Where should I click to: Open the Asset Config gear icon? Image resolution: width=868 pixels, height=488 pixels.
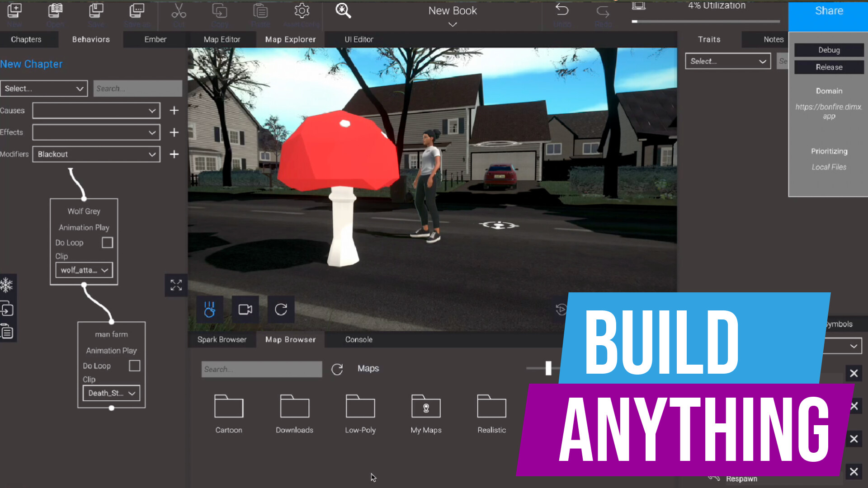[x=302, y=11]
